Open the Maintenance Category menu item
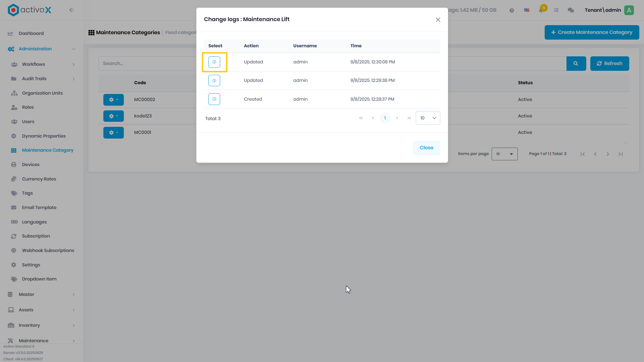 tap(48, 150)
